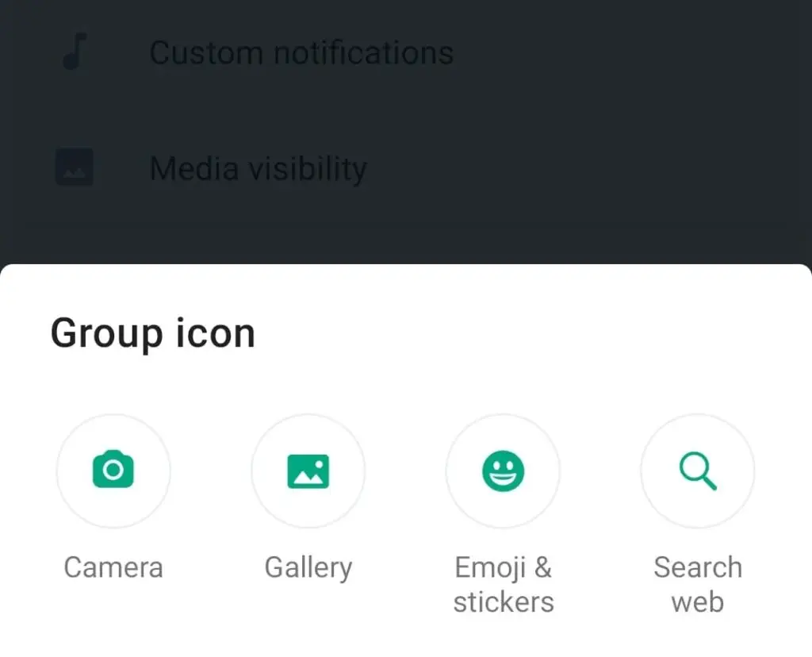Tap the circular outline around Camera
The image size is (812, 657).
[113, 471]
